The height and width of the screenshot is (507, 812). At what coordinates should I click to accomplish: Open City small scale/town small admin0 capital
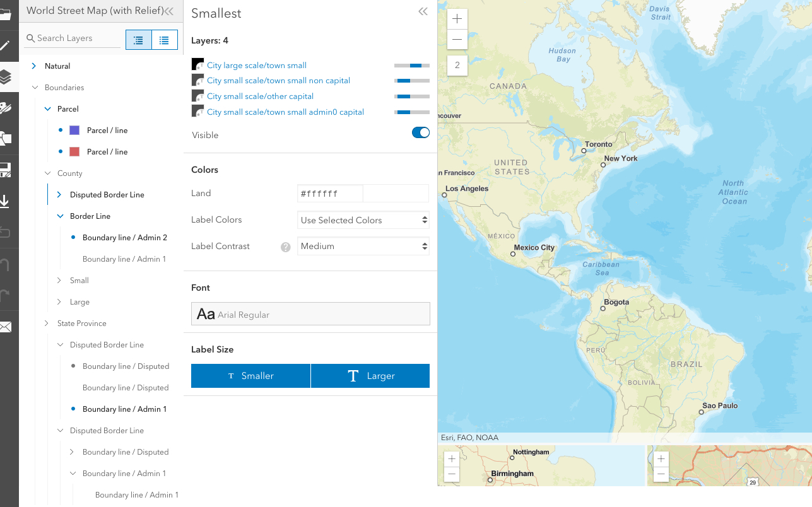point(285,112)
